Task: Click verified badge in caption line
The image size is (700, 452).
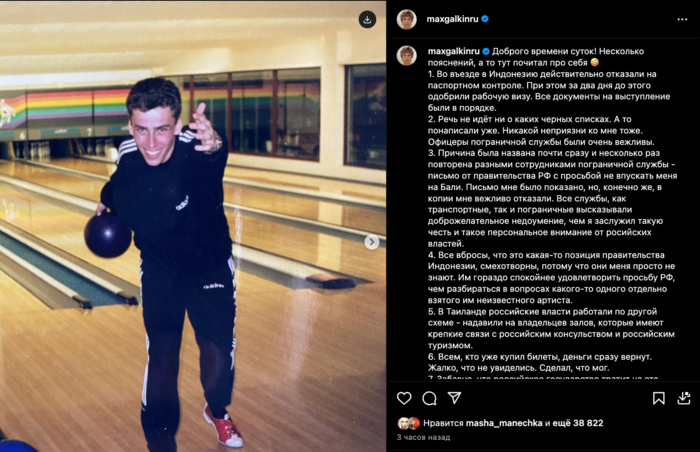Action: pyautogui.click(x=486, y=51)
